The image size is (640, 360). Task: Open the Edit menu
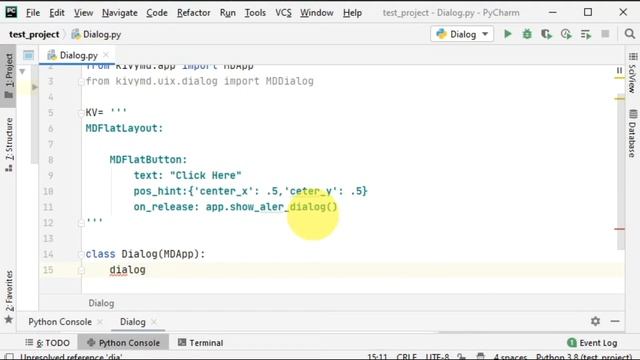click(x=57, y=13)
